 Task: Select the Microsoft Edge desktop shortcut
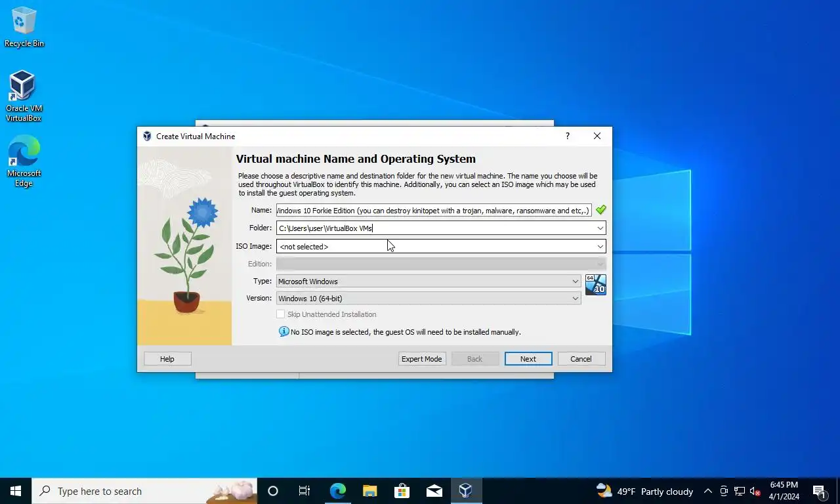(24, 161)
